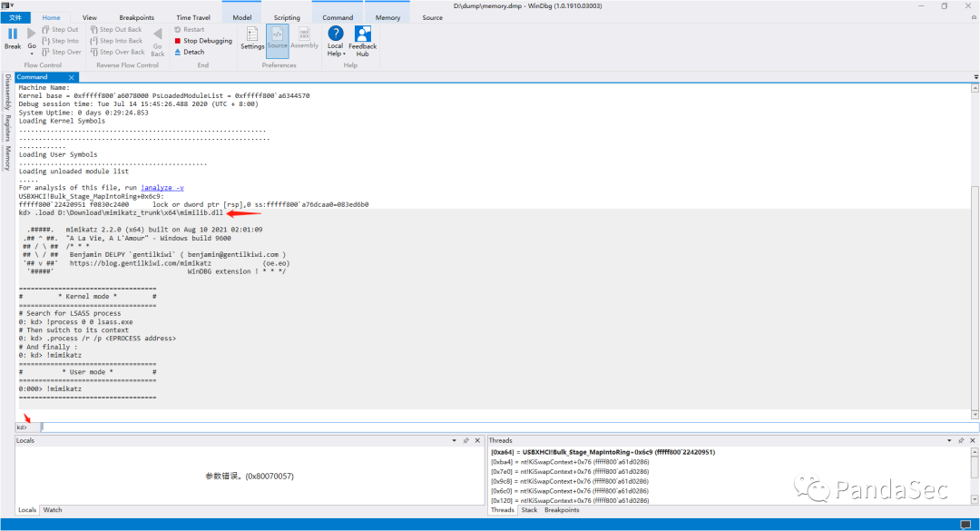This screenshot has height=531, width=980.
Task: Click the Restart icon
Action: pos(178,29)
